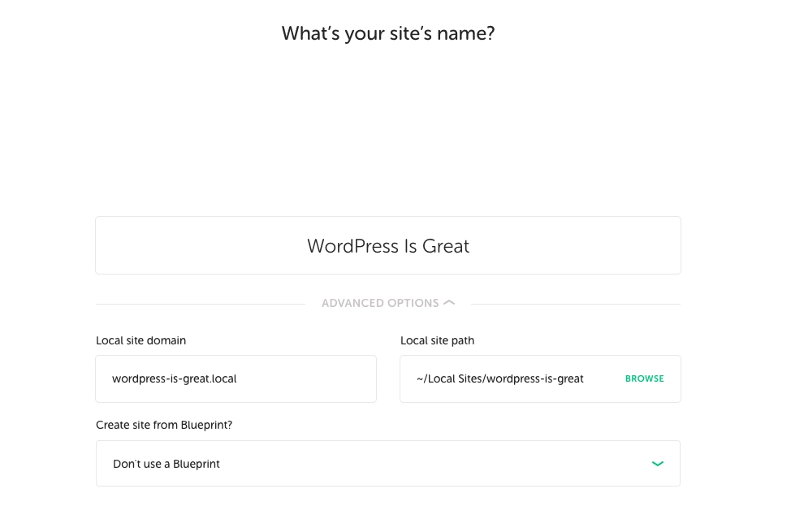
Task: Collapse Advanced Options using the up chevron
Action: click(448, 303)
